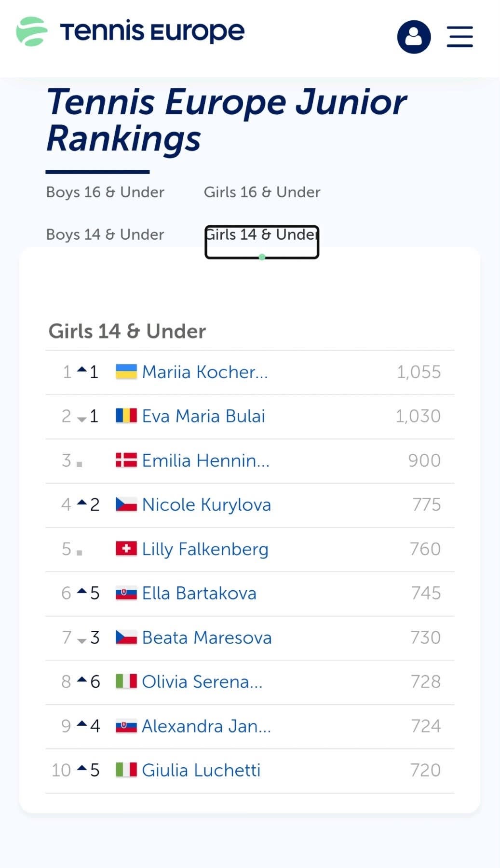Open the hamburger navigation menu

coord(459,37)
